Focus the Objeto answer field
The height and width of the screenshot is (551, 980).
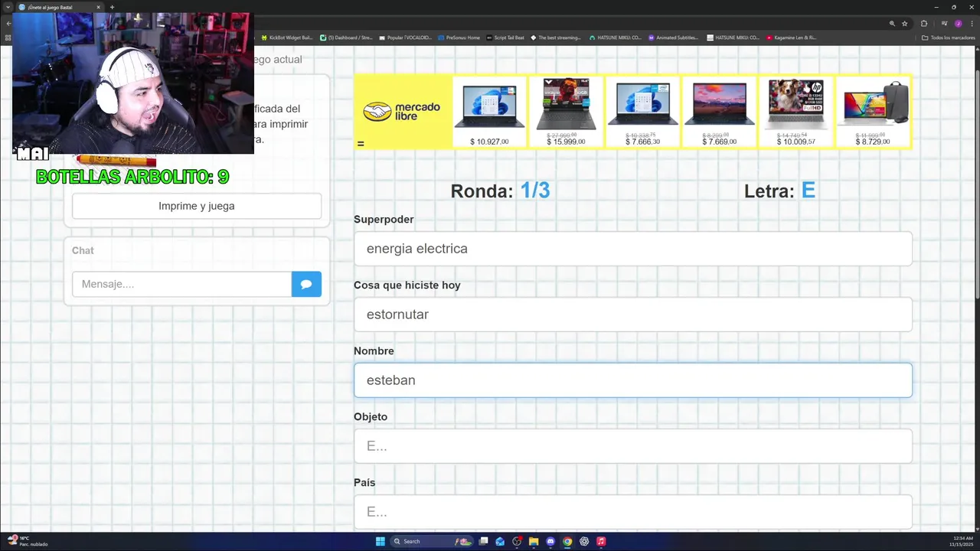(632, 446)
